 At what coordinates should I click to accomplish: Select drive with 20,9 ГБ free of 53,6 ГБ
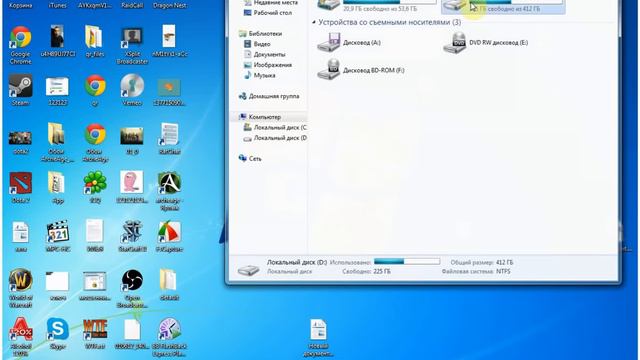[x=376, y=6]
